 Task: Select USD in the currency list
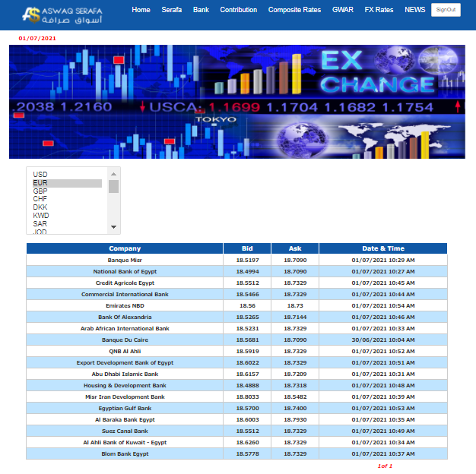(67, 175)
